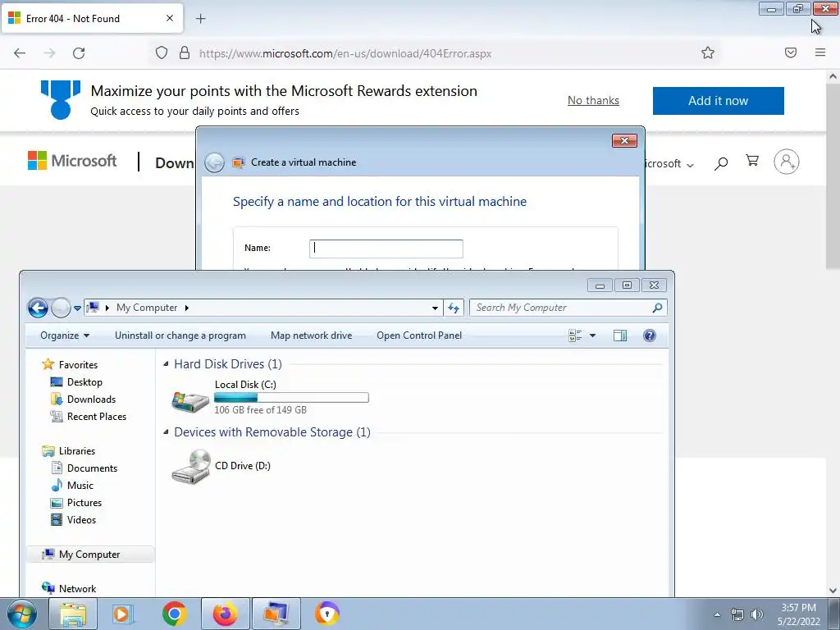Click the Explorer back button
The width and height of the screenshot is (840, 630).
point(38,308)
